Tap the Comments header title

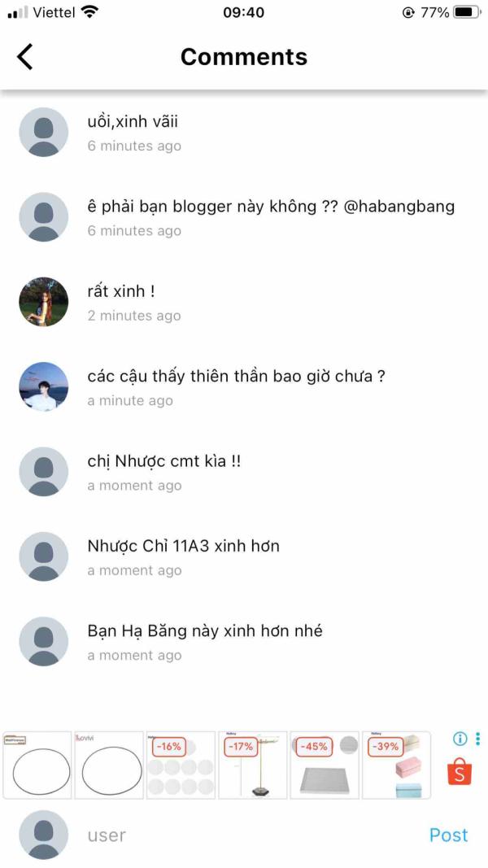(244, 56)
